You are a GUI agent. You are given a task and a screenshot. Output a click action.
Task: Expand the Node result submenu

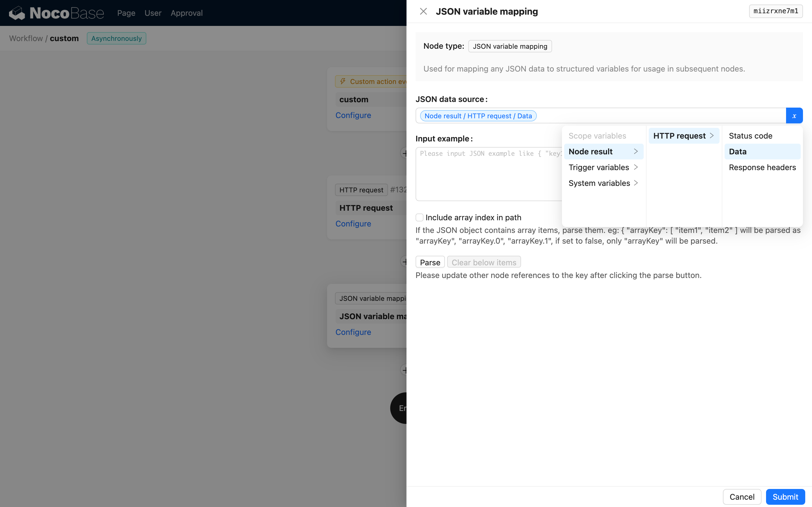tap(603, 152)
